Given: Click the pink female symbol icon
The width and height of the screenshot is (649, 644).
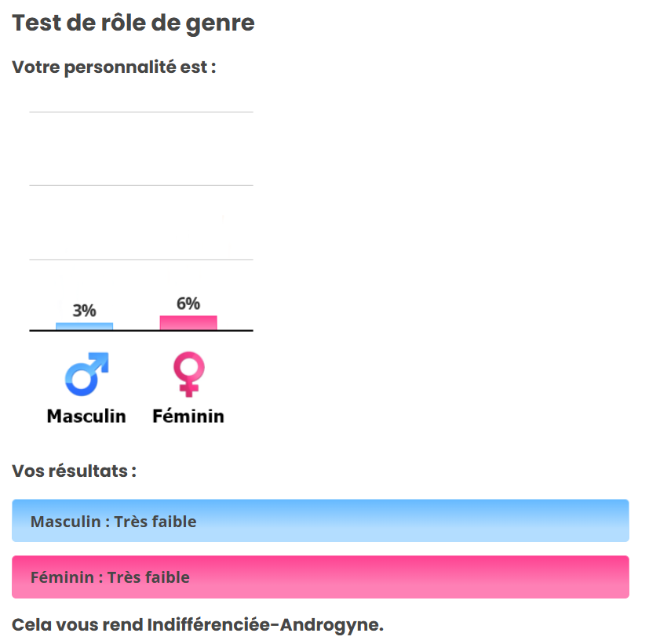Looking at the screenshot, I should [188, 373].
